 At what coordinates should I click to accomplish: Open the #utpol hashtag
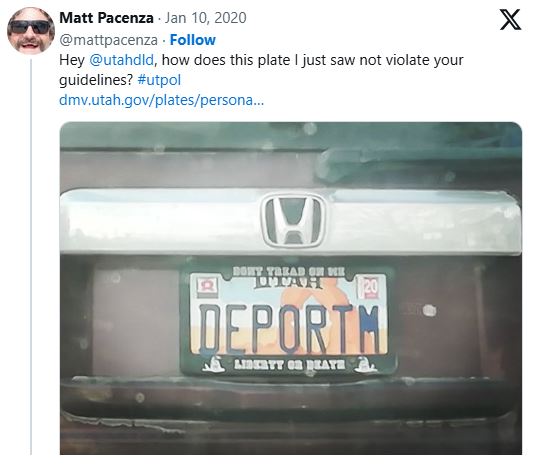[159, 80]
